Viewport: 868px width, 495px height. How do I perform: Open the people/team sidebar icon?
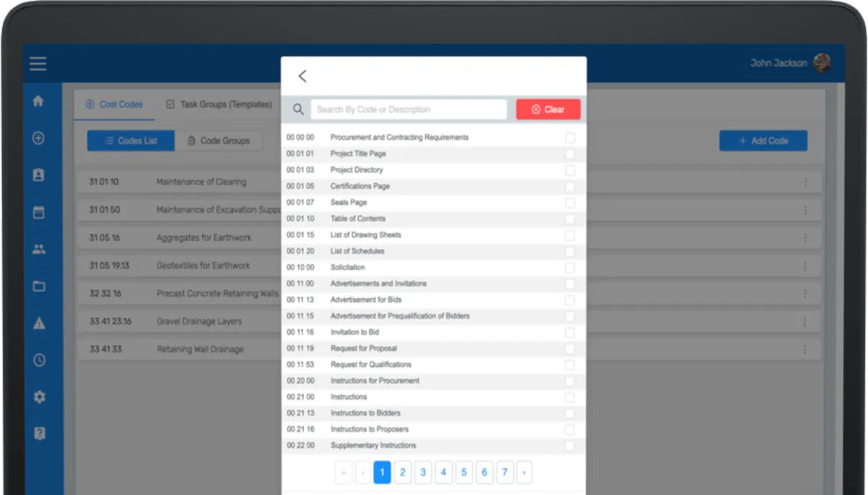pos(39,250)
